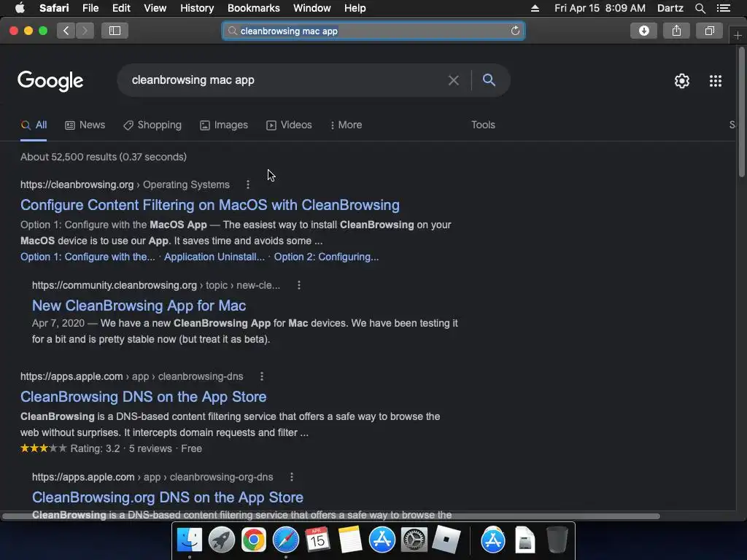
Task: Open the History menu
Action: click(197, 8)
